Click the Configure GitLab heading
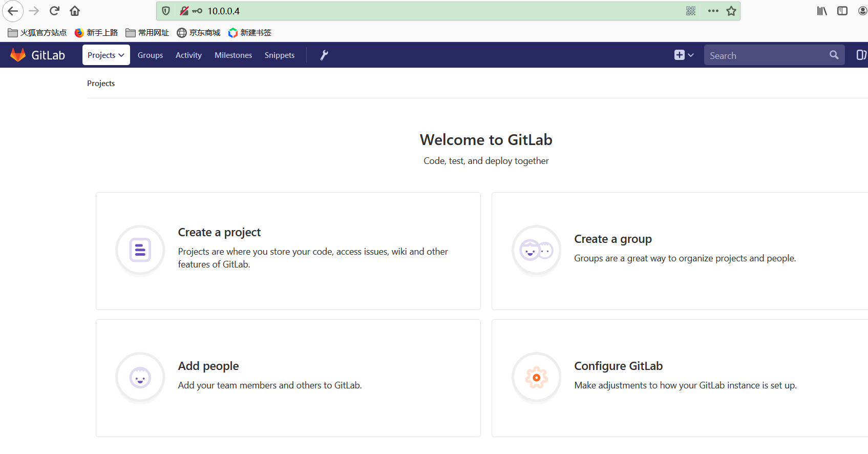Viewport: 868px width, 454px height. click(x=619, y=366)
